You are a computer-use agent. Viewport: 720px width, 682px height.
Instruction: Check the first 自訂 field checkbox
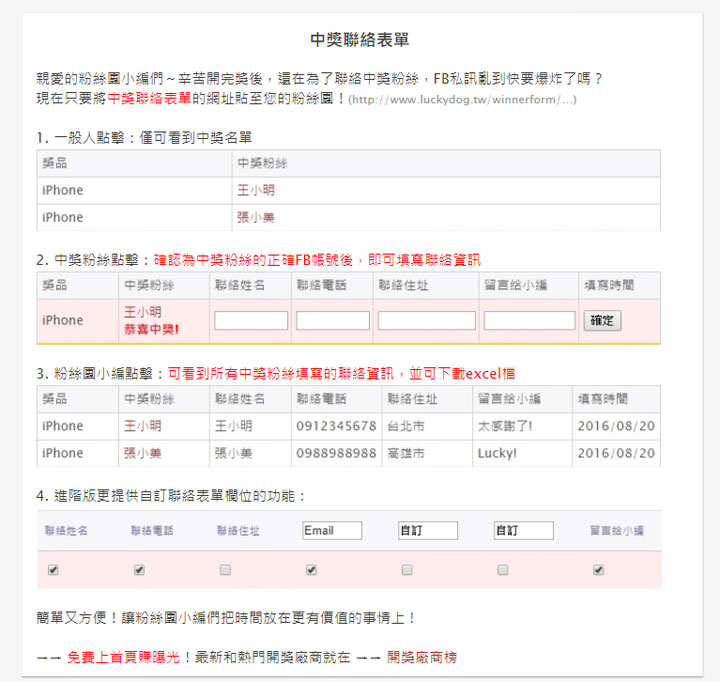(x=407, y=570)
